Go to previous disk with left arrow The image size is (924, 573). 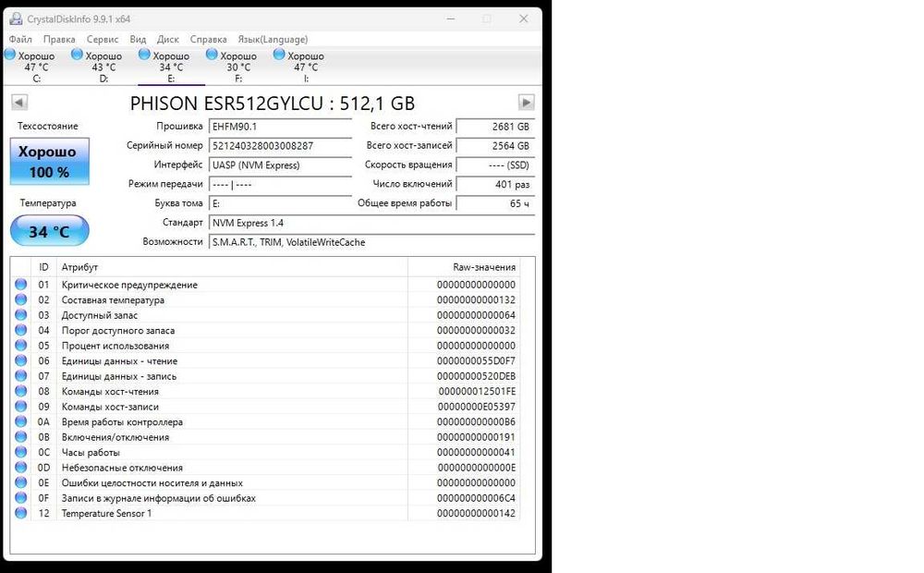pos(19,103)
